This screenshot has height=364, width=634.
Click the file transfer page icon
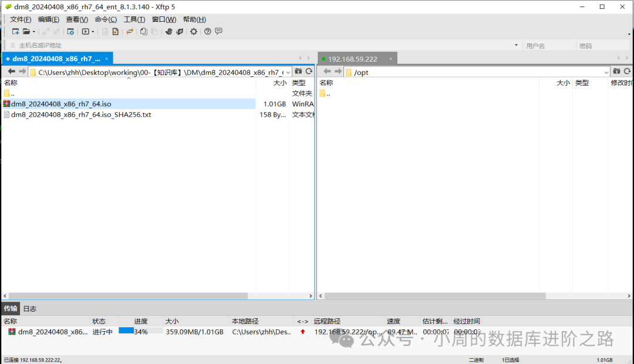point(115,32)
